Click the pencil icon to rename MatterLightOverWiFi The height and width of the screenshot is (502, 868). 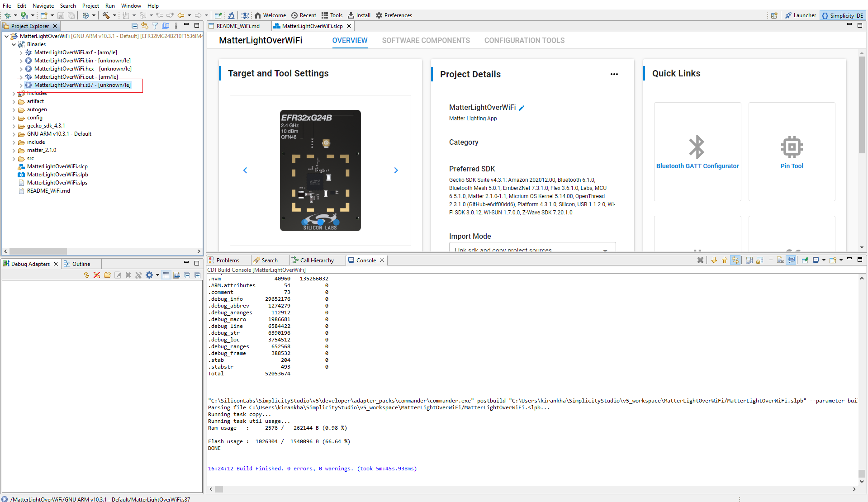pos(522,108)
